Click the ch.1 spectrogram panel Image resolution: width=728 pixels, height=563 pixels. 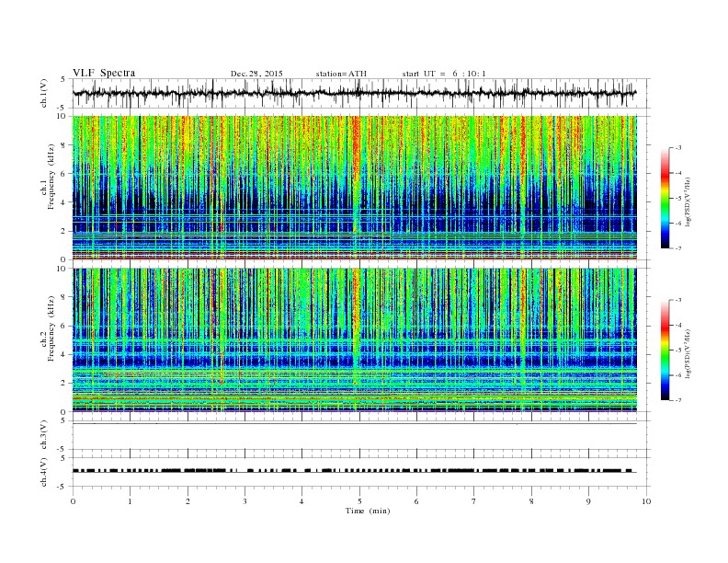click(x=355, y=188)
